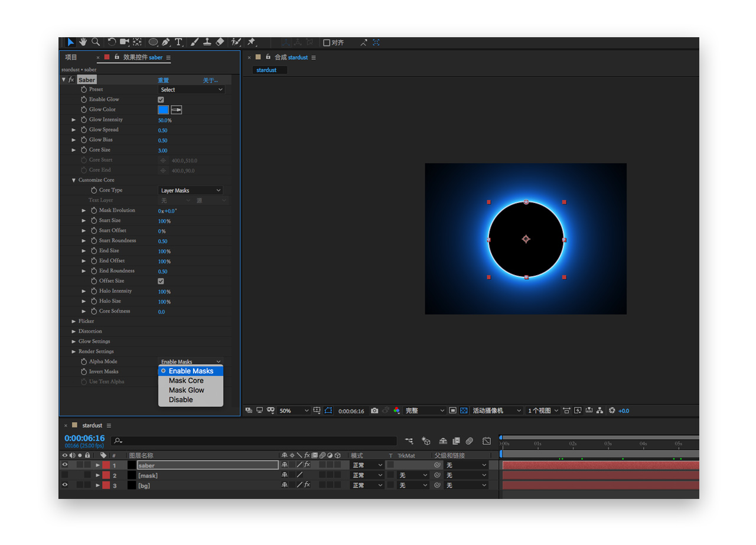Image resolution: width=756 pixels, height=545 pixels.
Task: Select the Type tool
Action: point(178,42)
